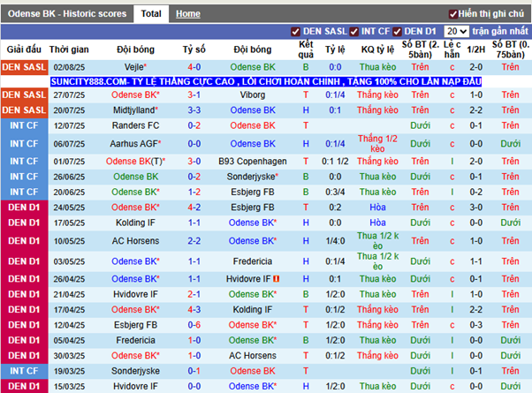Click the 0:2 odds on 24/05/25 row
The width and height of the screenshot is (532, 393).
coord(335,208)
